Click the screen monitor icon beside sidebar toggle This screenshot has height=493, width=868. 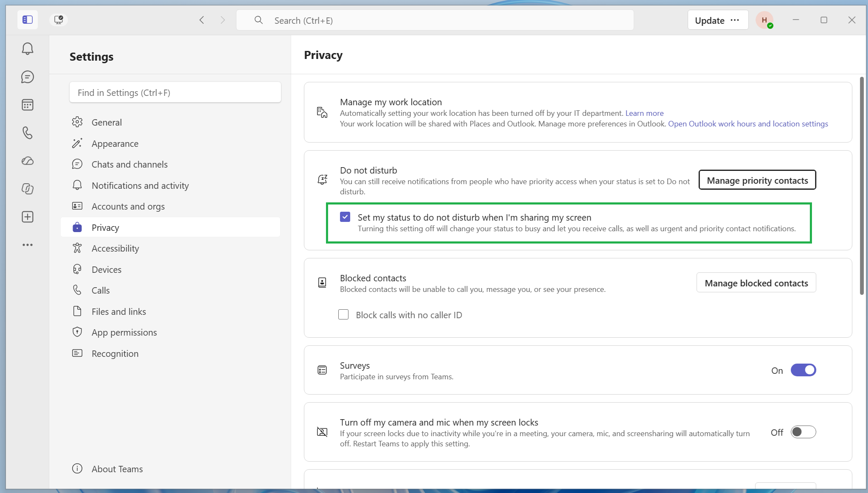[x=59, y=20]
